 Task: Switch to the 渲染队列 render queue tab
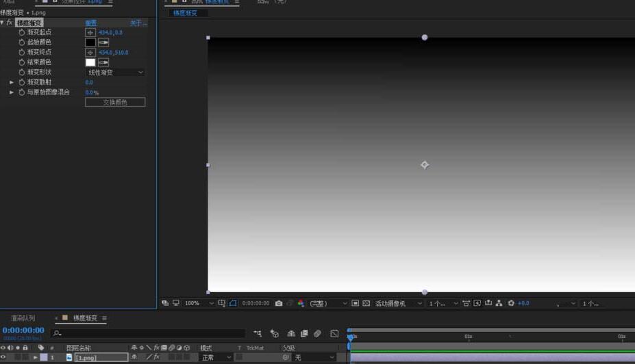tap(23, 318)
